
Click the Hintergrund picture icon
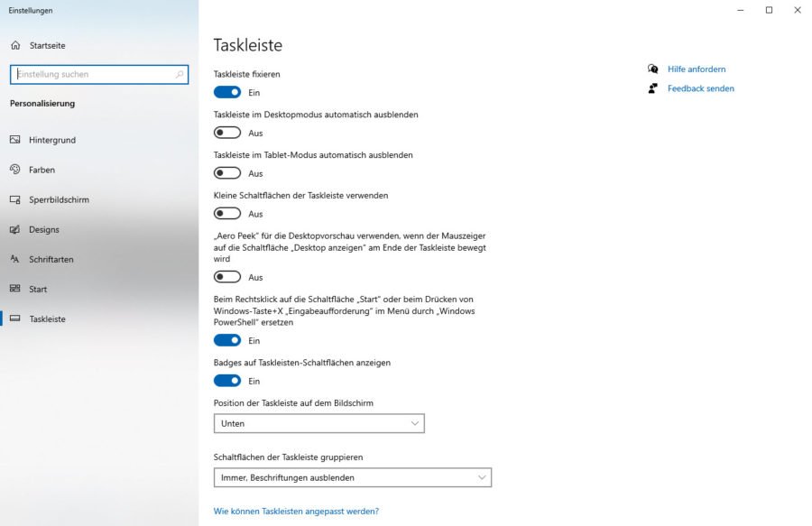click(x=14, y=140)
